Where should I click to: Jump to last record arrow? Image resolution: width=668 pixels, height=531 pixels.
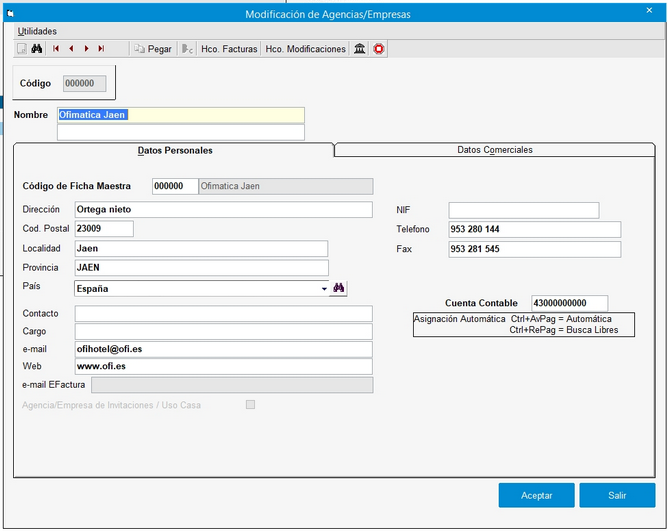[x=101, y=49]
